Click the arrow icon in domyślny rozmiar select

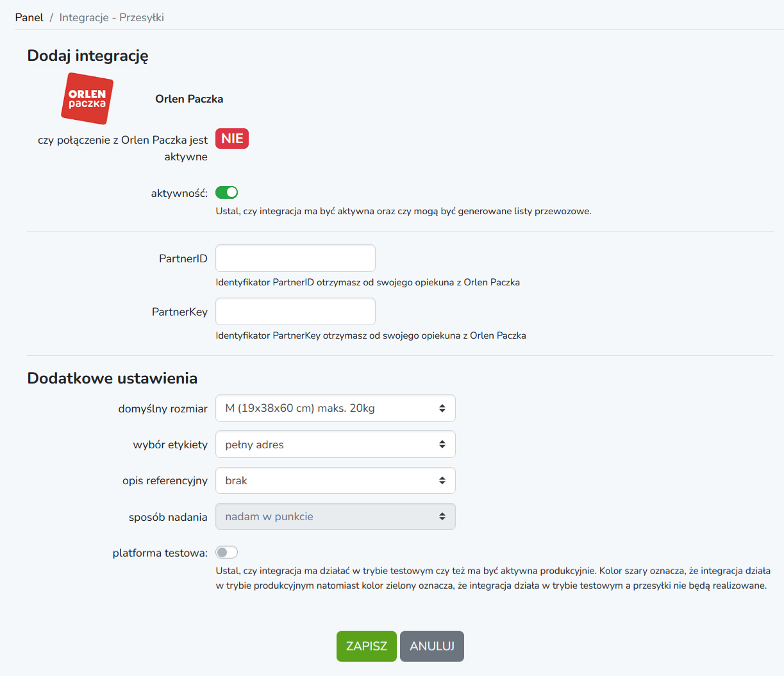(442, 409)
